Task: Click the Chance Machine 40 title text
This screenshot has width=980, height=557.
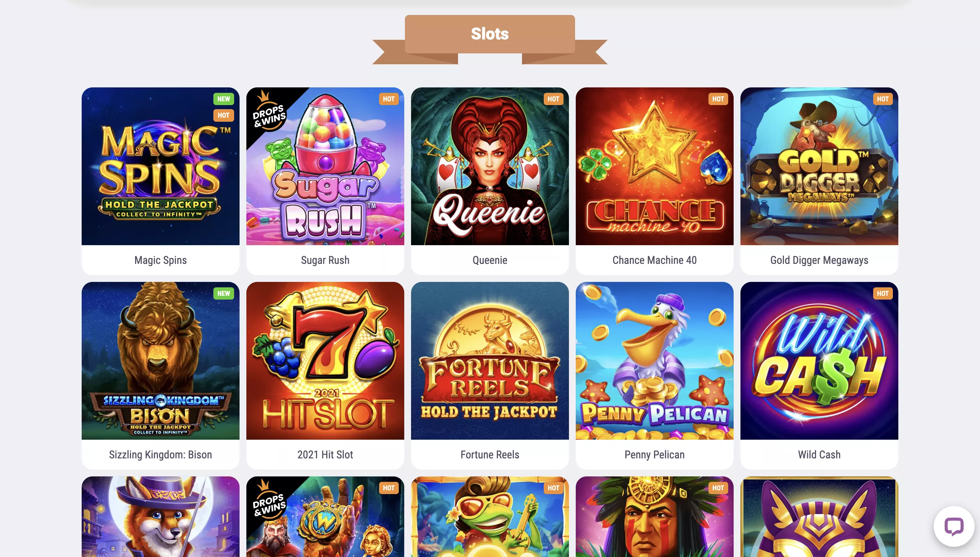Action: coord(654,260)
